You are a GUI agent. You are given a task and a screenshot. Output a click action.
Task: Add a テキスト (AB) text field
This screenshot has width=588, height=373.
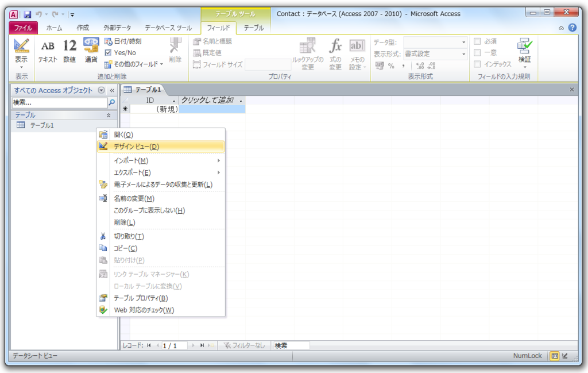coord(47,51)
